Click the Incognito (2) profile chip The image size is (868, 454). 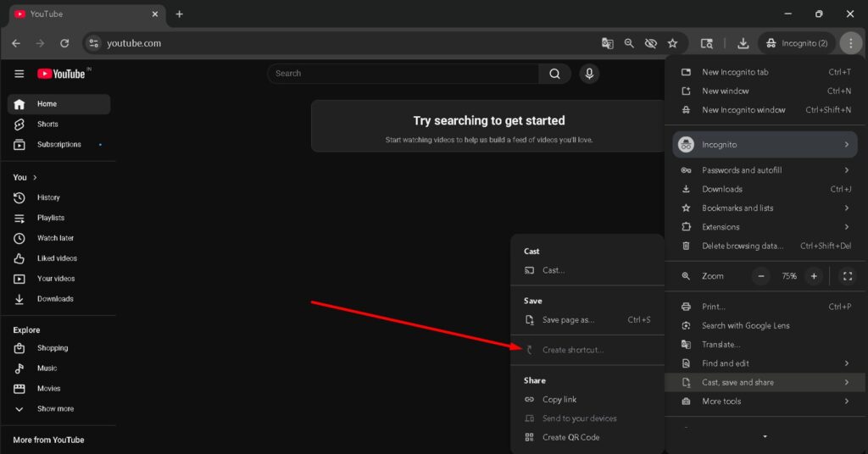coord(797,43)
